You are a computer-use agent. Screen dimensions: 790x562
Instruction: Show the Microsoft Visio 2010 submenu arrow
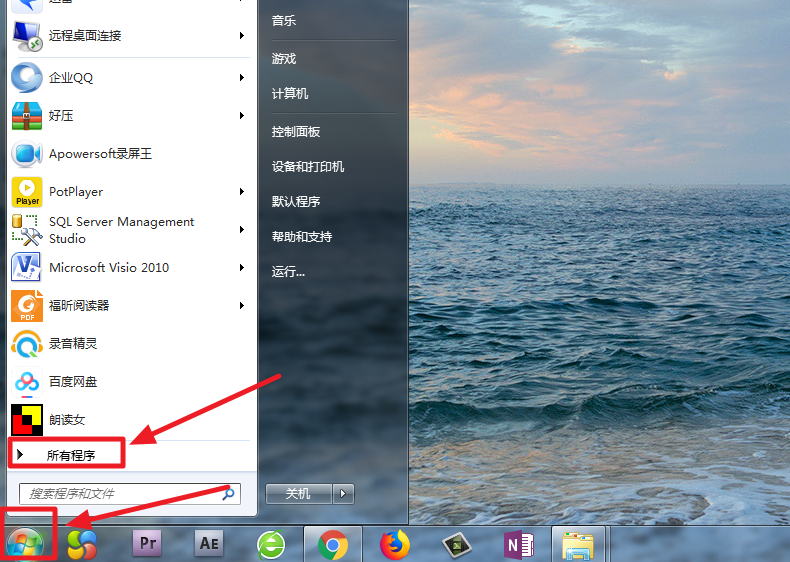point(242,268)
